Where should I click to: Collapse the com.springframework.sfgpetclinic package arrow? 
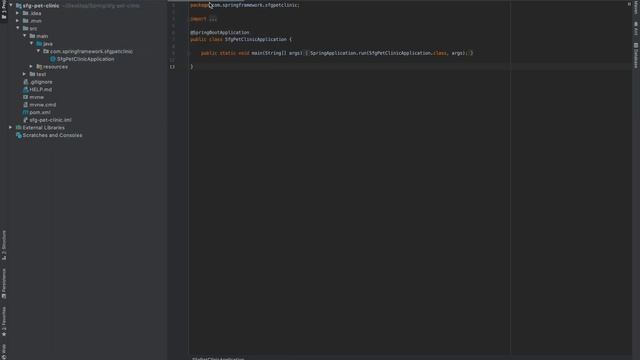38,51
